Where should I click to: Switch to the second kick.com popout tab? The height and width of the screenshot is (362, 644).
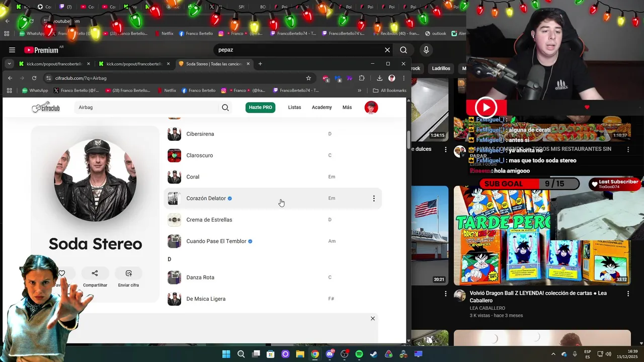coord(133,64)
